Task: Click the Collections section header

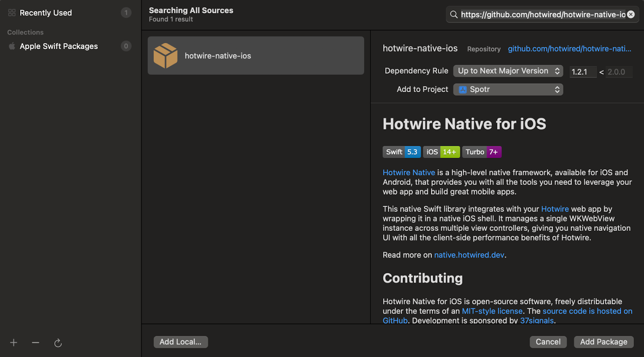Action: coord(25,32)
